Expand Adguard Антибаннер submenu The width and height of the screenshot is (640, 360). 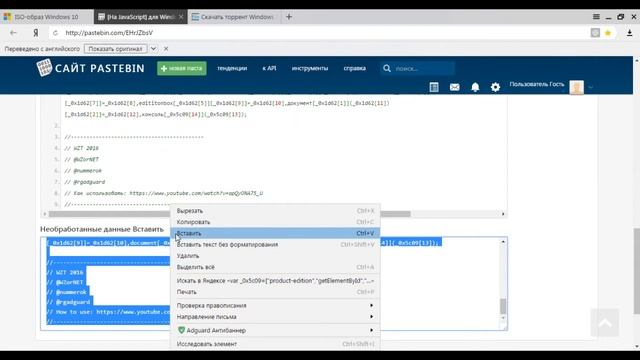[x=276, y=330]
